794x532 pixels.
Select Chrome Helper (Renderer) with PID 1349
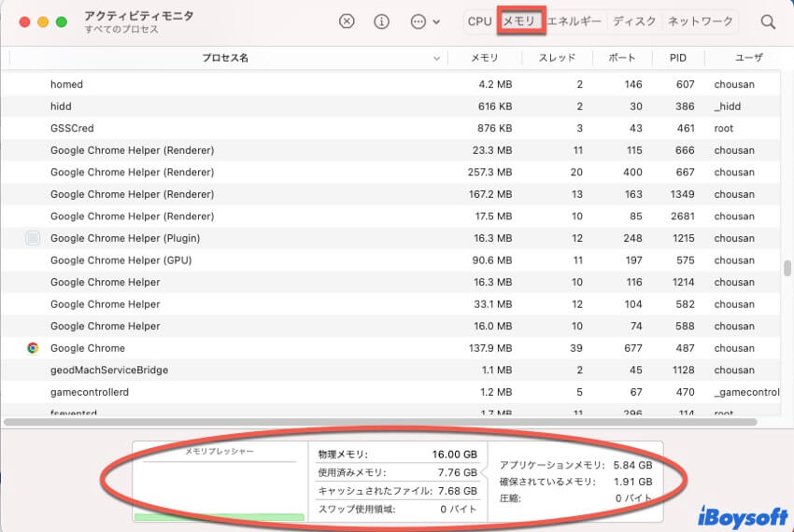pyautogui.click(x=390, y=194)
